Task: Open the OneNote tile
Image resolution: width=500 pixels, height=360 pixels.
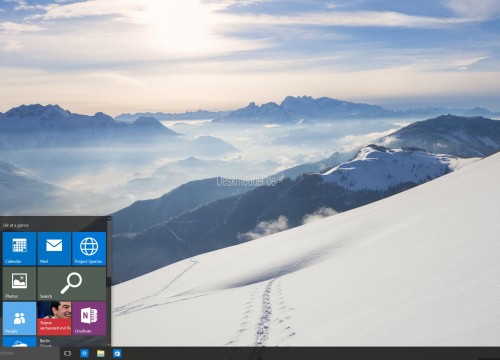Action: tap(89, 318)
